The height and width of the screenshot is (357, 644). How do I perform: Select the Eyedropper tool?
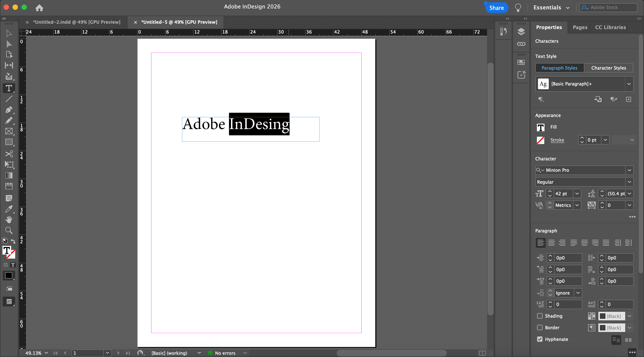point(8,209)
